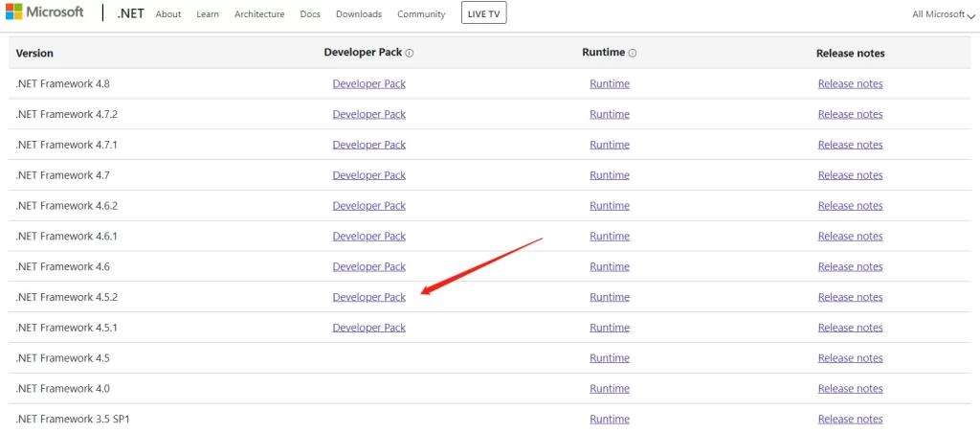980x433 pixels.
Task: Download Runtime for .NET Framework 4.7.1
Action: tap(610, 145)
